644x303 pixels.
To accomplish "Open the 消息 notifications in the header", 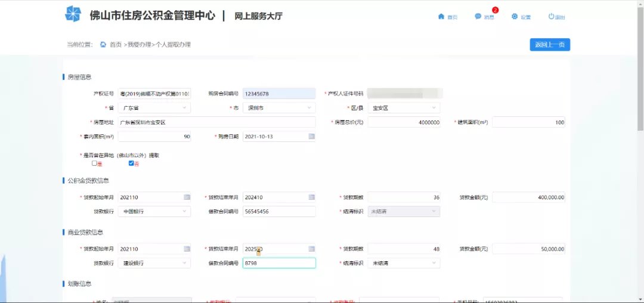I will click(485, 17).
